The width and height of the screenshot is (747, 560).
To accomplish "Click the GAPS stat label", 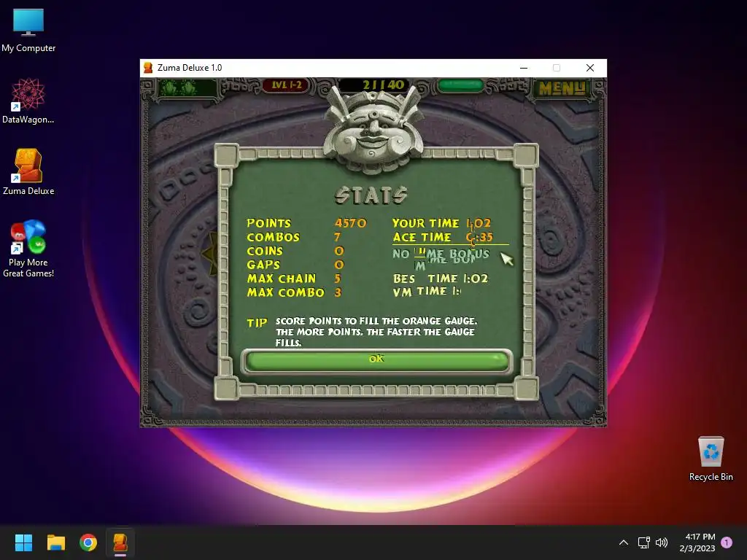I will (x=263, y=265).
